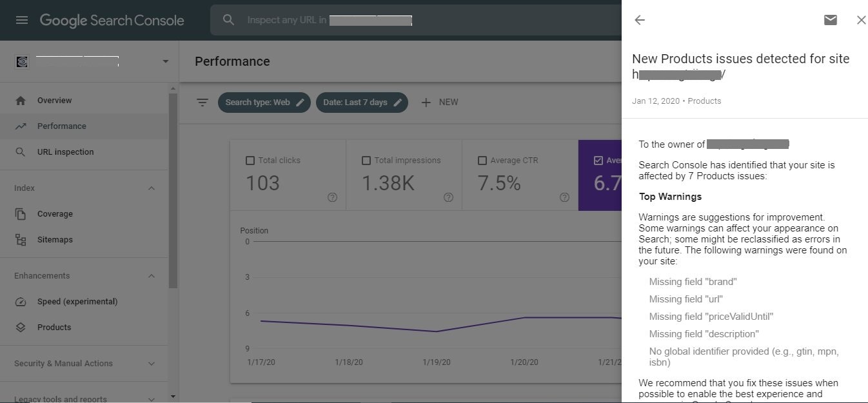Viewport: 868px width, 403px height.
Task: Open the Overview page
Action: tap(54, 101)
